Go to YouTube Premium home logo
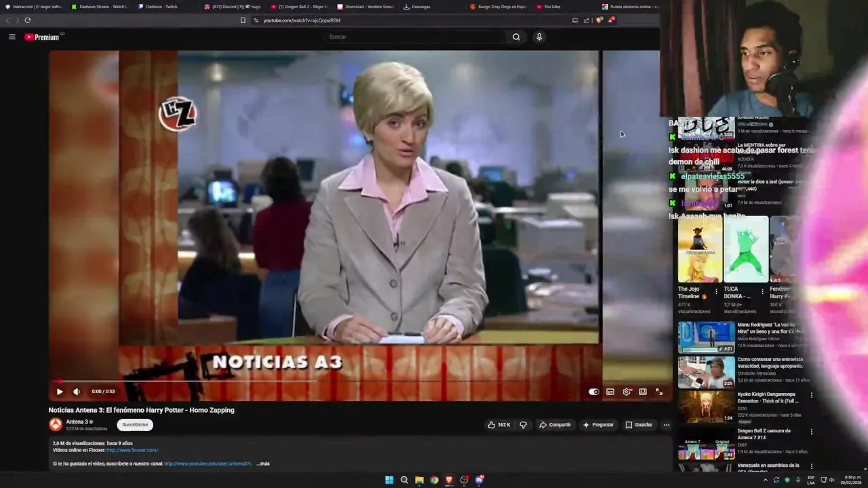This screenshot has width=868, height=488. point(42,37)
